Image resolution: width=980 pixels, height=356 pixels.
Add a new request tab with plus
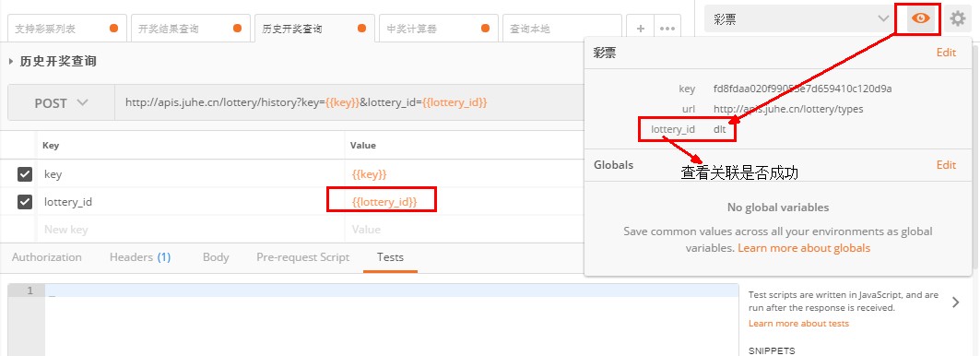coord(640,29)
